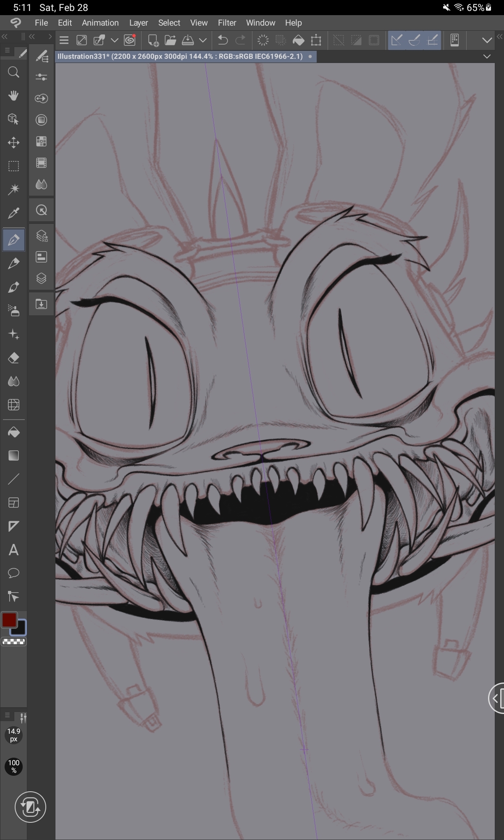The width and height of the screenshot is (504, 840).
Task: Open the Filter menu
Action: tap(227, 23)
